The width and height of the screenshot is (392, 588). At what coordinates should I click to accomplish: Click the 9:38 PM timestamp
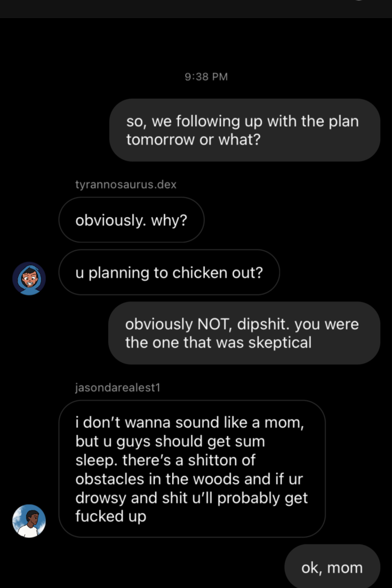pyautogui.click(x=206, y=76)
